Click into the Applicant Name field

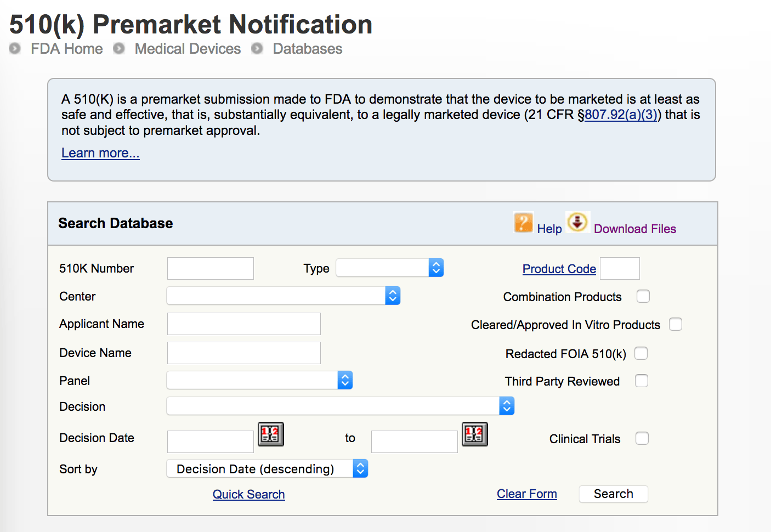[x=244, y=324]
